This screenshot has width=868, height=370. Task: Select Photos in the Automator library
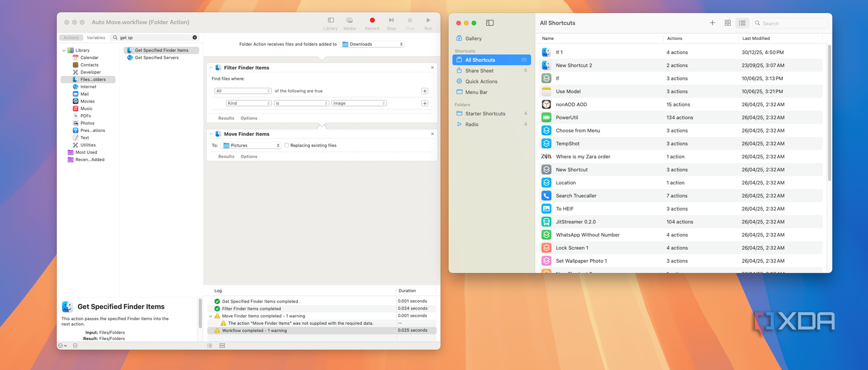click(87, 123)
